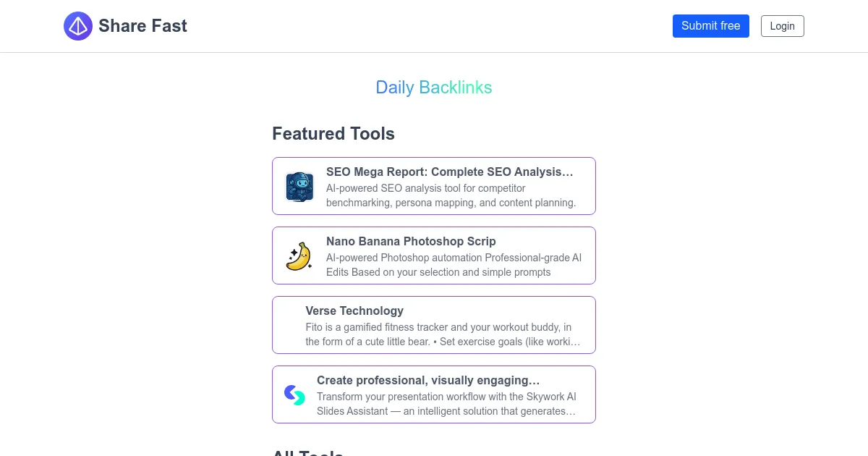The width and height of the screenshot is (868, 456).
Task: Go to the Share Fast home title
Action: (142, 26)
